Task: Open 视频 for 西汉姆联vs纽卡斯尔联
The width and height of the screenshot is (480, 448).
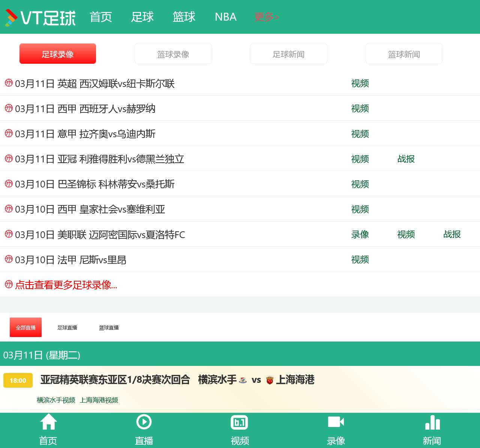Action: coord(360,83)
